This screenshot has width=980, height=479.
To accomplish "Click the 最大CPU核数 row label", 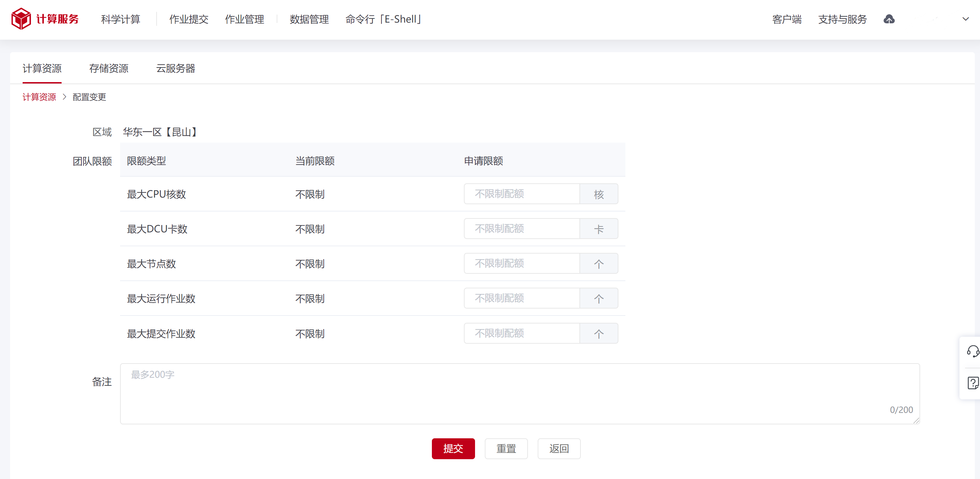I will coord(156,194).
